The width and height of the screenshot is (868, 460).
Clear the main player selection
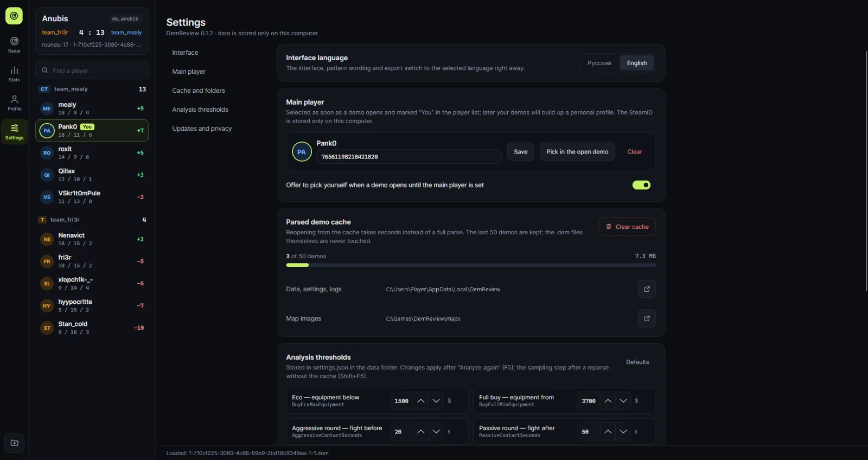pyautogui.click(x=635, y=152)
